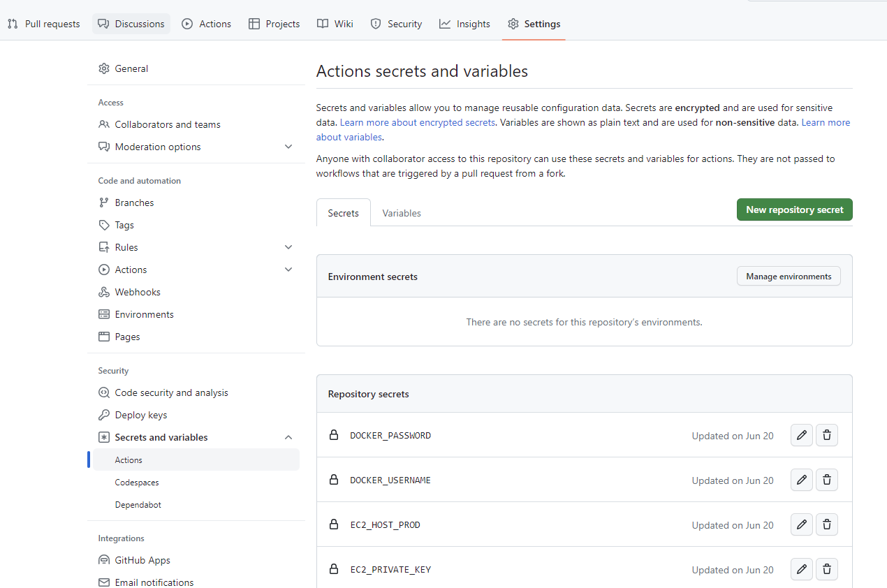Switch to the Variables tab
This screenshot has height=588, width=887.
(402, 213)
